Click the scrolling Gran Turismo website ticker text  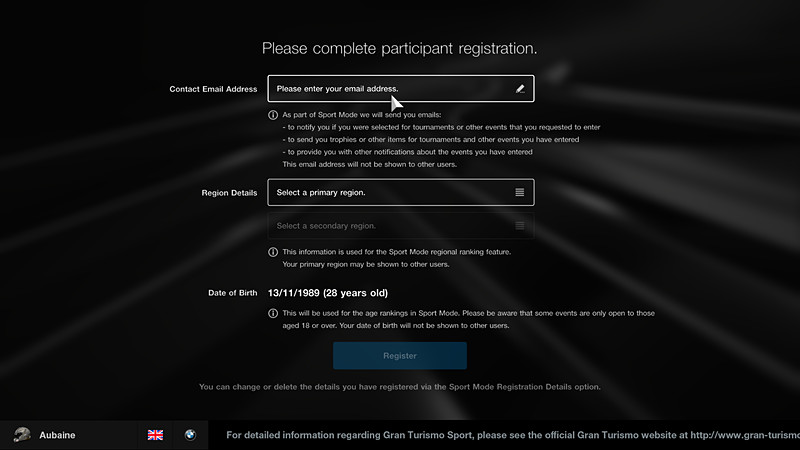(513, 435)
